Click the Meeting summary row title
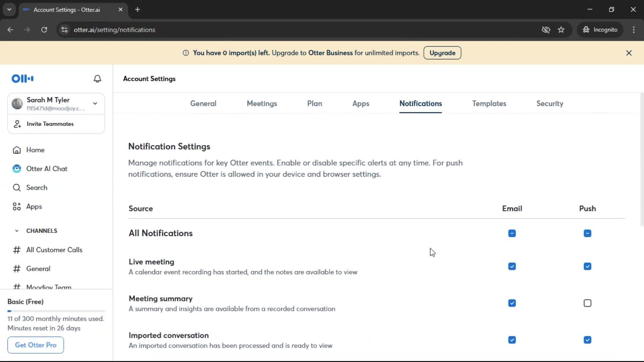Screen dimensions: 644x362 tap(161, 299)
